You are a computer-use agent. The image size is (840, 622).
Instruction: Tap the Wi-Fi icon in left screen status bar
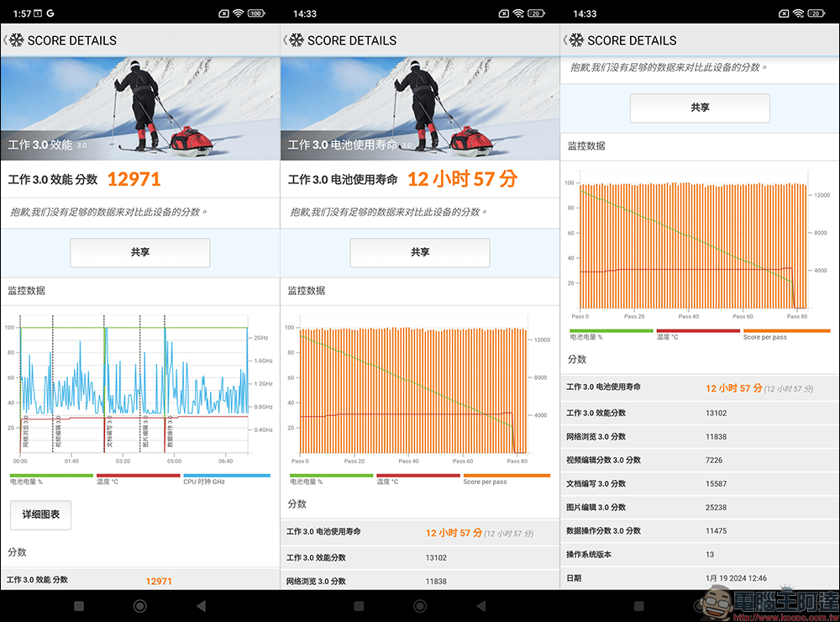point(239,13)
